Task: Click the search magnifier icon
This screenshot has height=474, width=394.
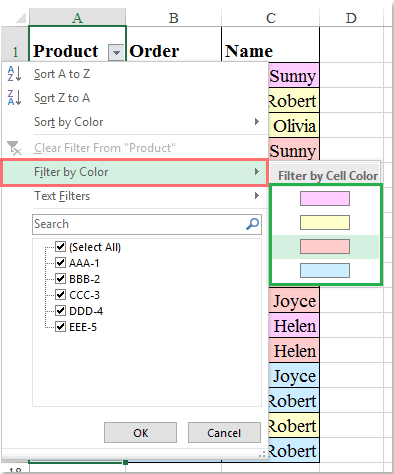Action: coord(252,224)
